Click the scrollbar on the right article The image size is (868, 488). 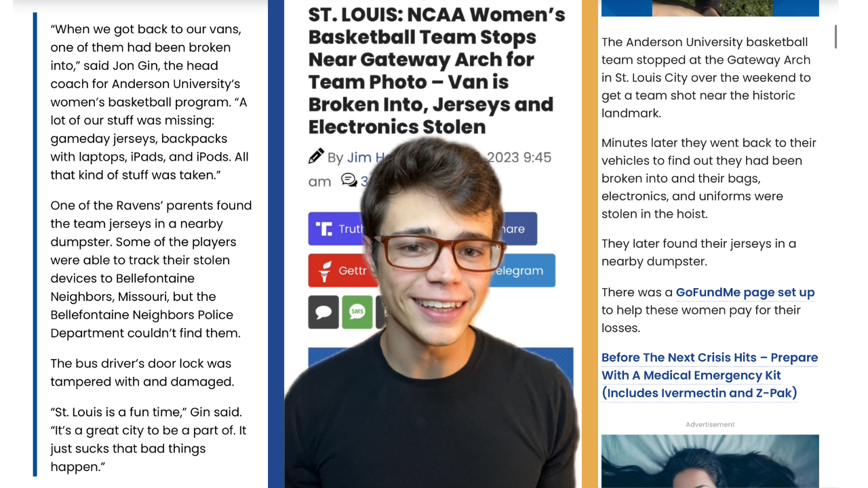coord(835,37)
